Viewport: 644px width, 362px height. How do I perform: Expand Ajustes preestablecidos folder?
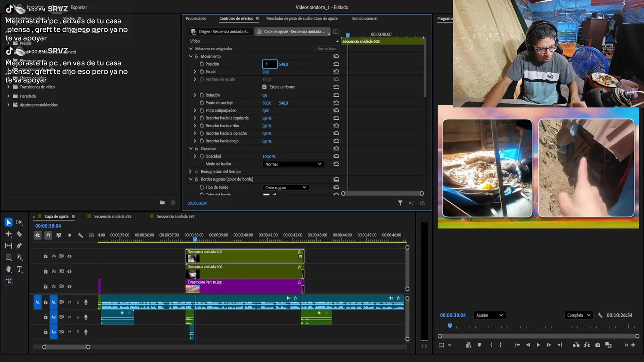click(8, 105)
